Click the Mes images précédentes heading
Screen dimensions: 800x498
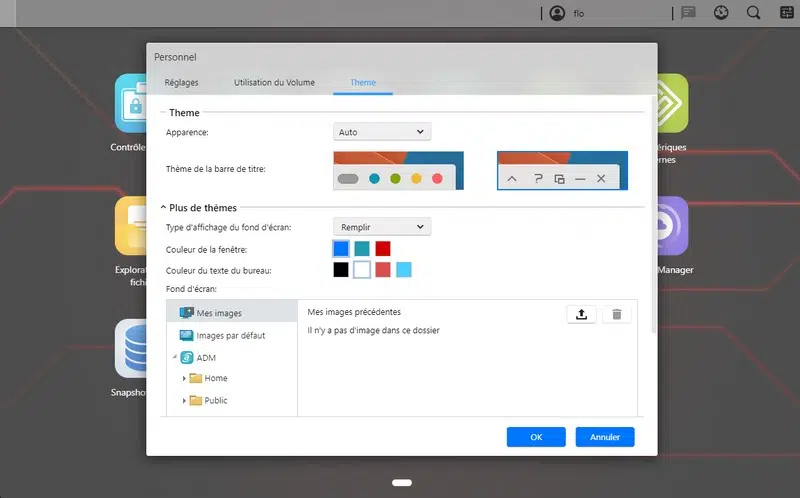[354, 312]
